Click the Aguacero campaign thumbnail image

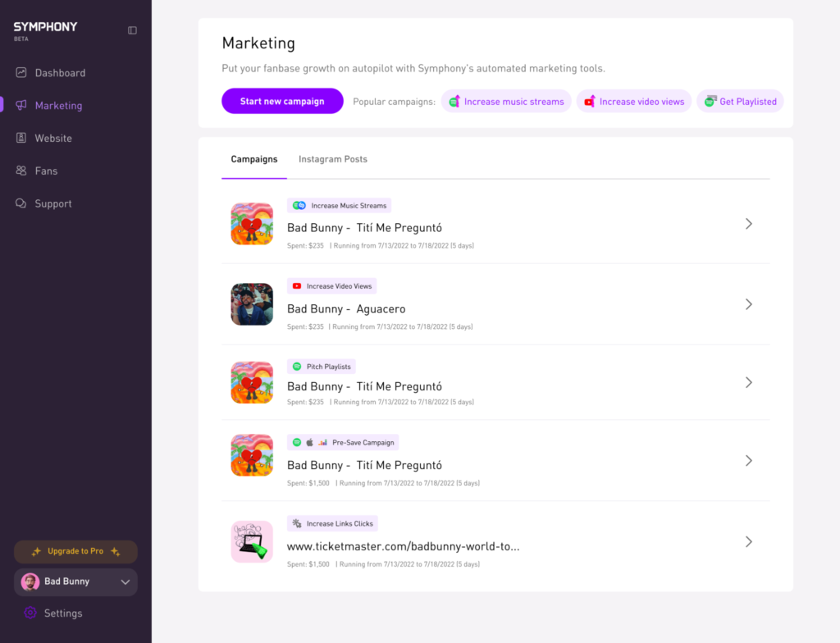(252, 304)
